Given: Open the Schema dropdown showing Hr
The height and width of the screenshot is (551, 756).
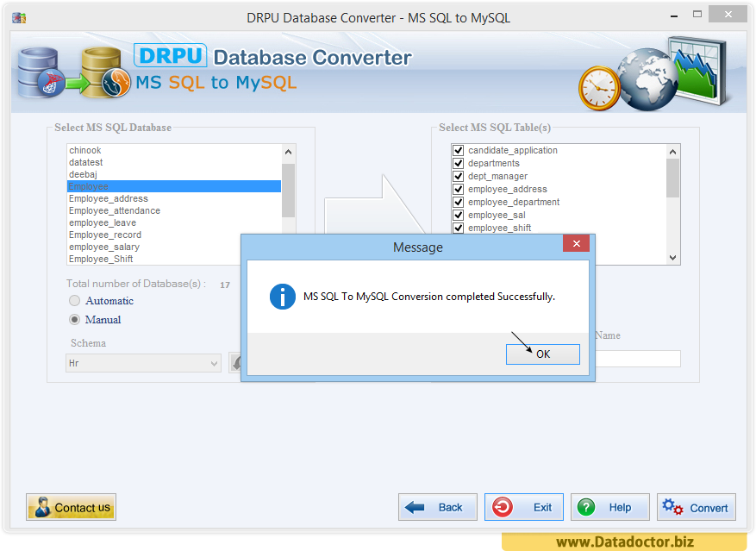Looking at the screenshot, I should pos(143,363).
